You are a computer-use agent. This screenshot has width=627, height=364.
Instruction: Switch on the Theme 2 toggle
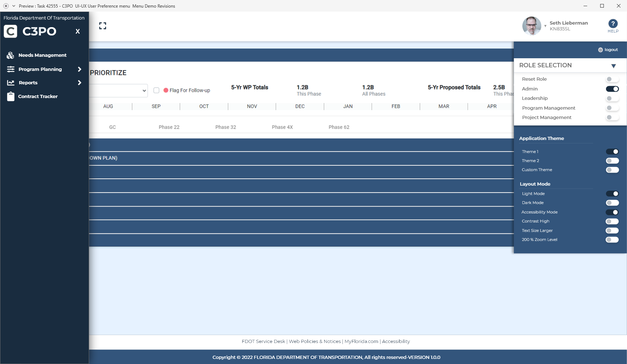(x=612, y=161)
